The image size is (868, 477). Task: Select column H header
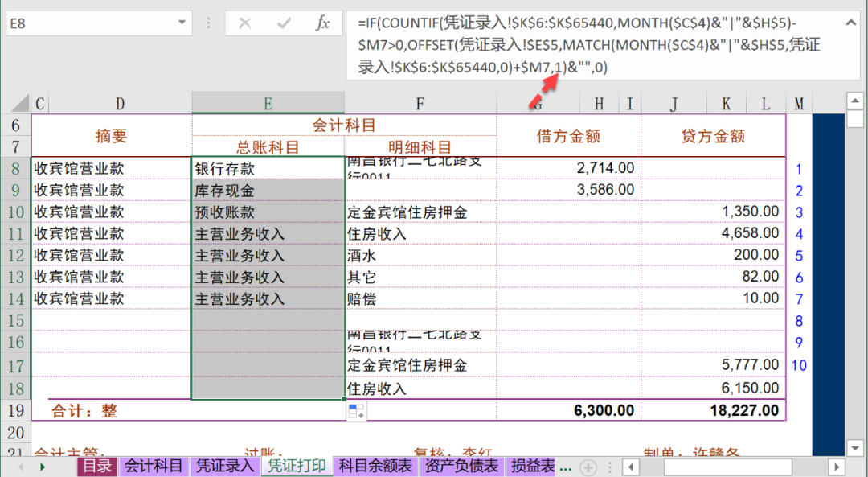tap(599, 103)
